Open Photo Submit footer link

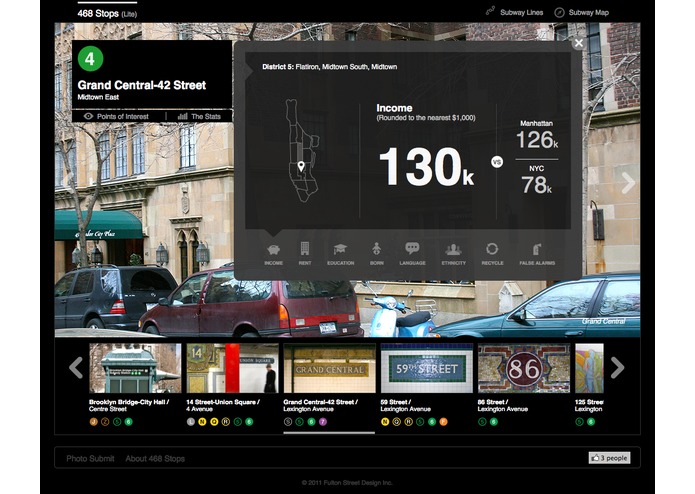click(90, 459)
